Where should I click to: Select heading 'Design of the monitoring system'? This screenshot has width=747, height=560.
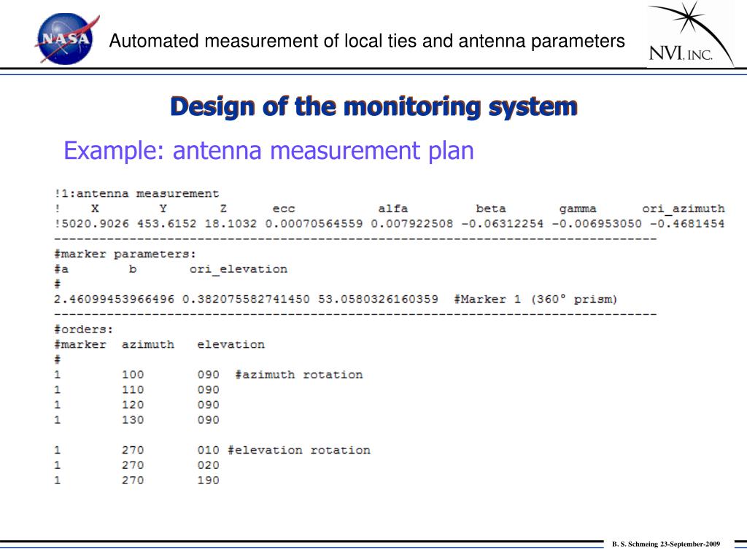(x=373, y=106)
